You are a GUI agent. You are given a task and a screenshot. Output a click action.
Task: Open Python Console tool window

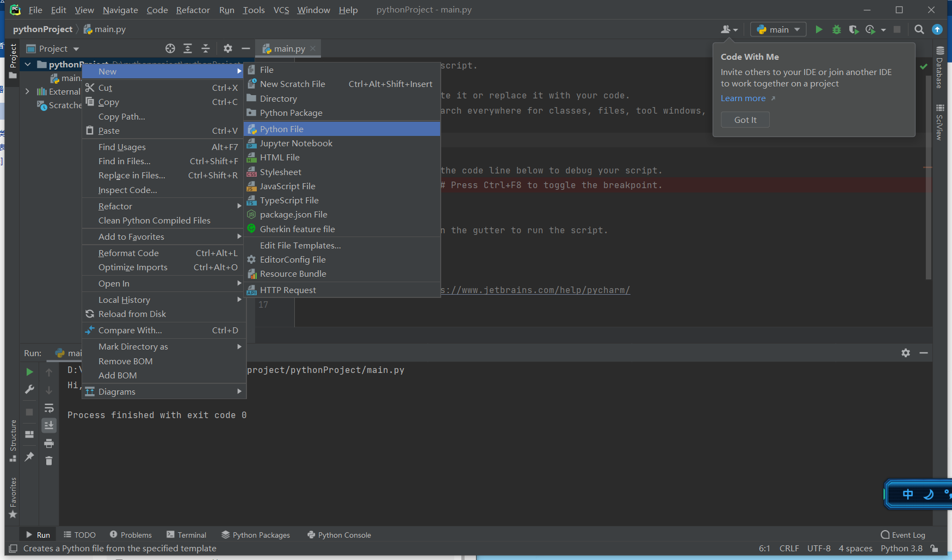point(339,535)
